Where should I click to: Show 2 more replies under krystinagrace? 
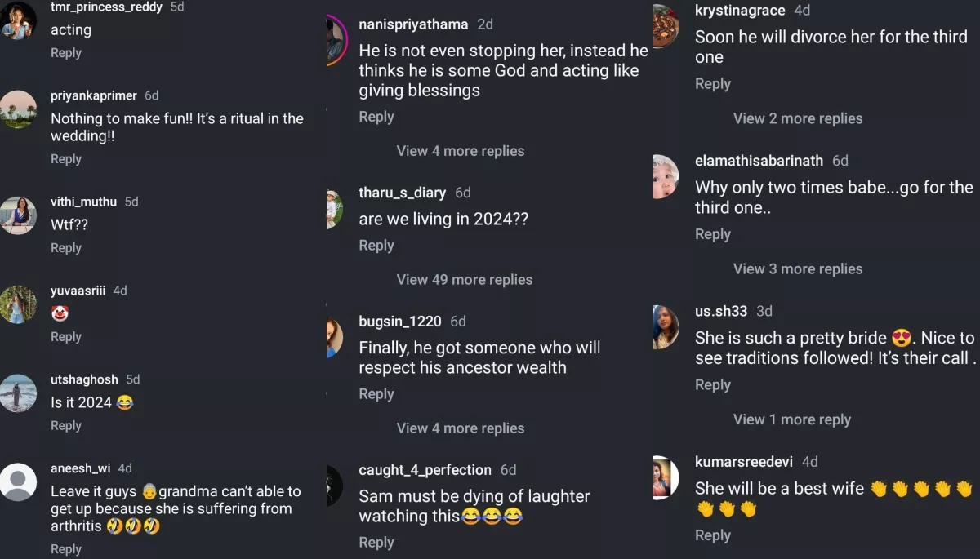797,118
